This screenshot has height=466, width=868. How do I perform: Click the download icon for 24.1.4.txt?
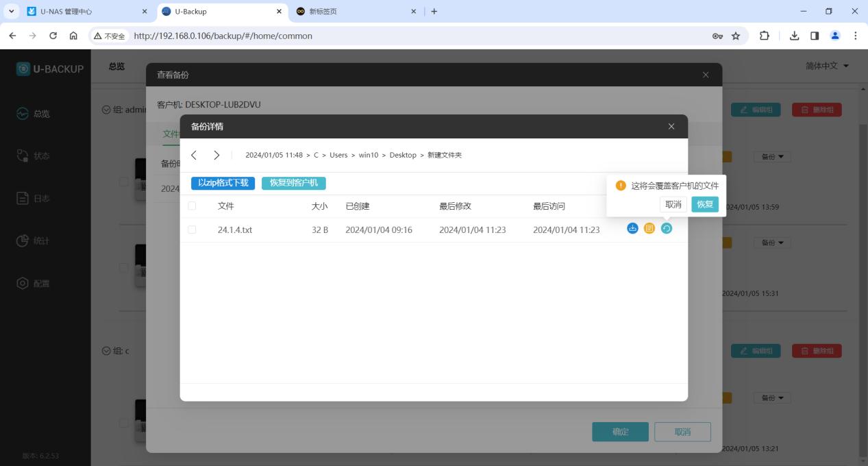632,228
